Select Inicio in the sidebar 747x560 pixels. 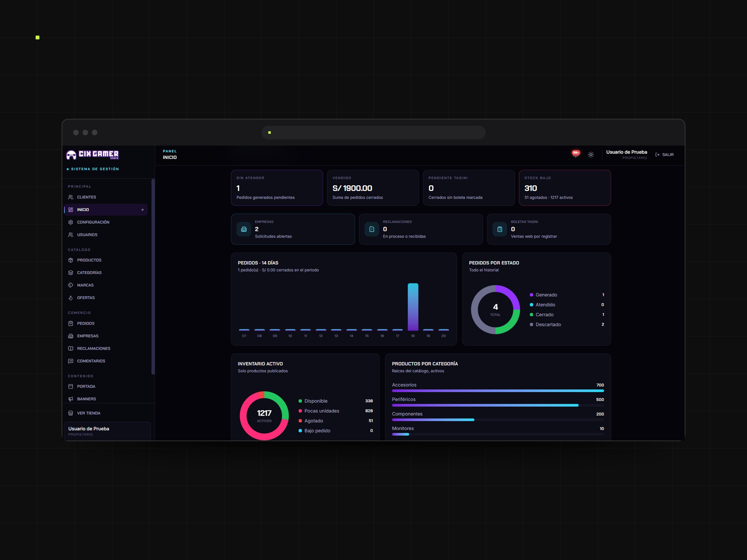tap(106, 210)
